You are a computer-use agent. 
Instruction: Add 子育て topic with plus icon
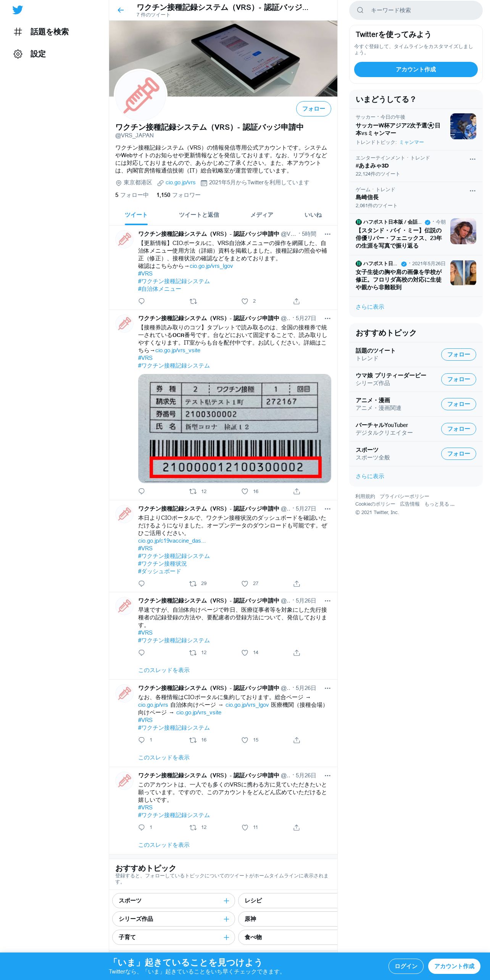click(x=226, y=937)
